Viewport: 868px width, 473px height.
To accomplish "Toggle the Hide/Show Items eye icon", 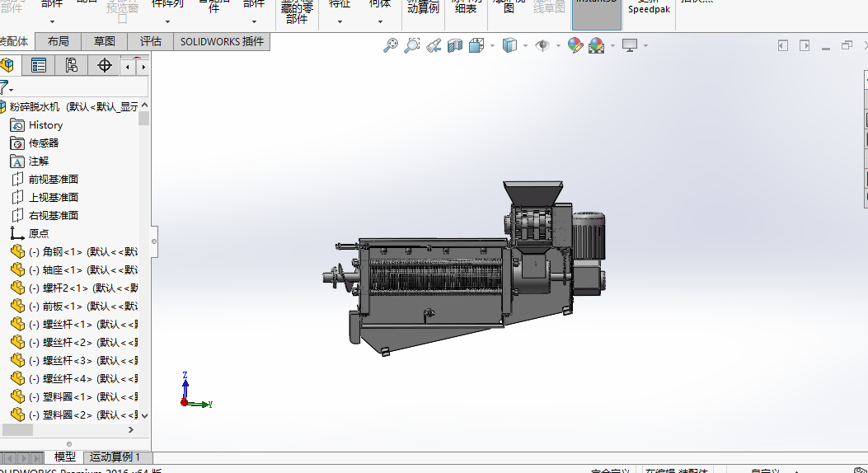I will [x=542, y=46].
